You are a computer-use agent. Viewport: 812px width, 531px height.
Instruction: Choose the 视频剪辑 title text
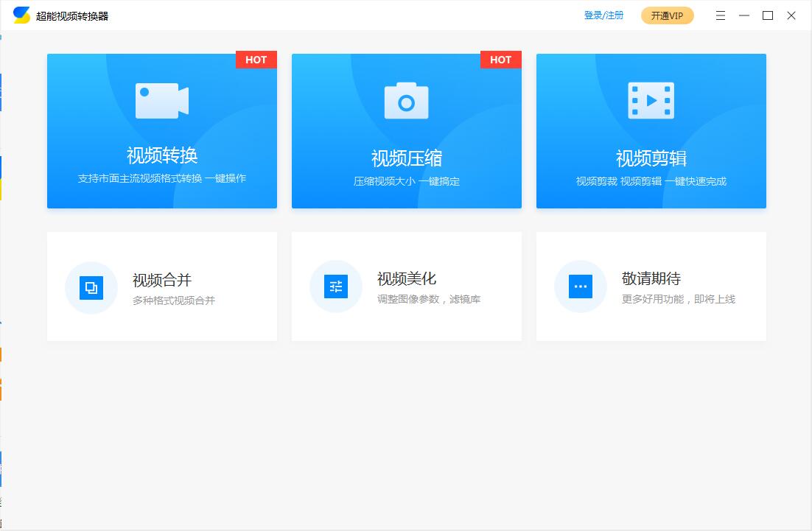click(x=651, y=158)
